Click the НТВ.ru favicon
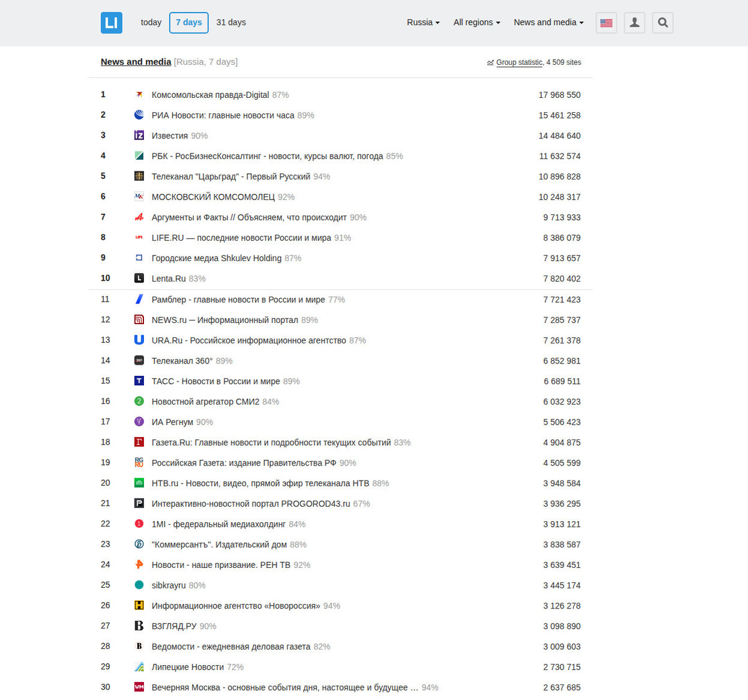The height and width of the screenshot is (700, 748). 139,483
